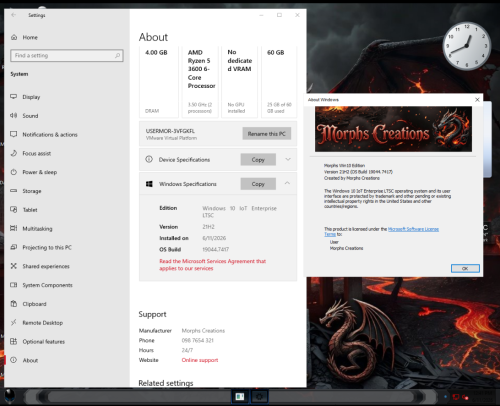
Task: Click the Find a setting search field
Action: (67, 55)
